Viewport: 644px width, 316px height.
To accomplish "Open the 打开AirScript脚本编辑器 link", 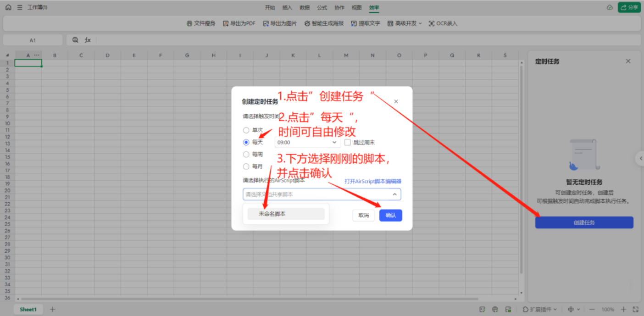I will point(373,181).
